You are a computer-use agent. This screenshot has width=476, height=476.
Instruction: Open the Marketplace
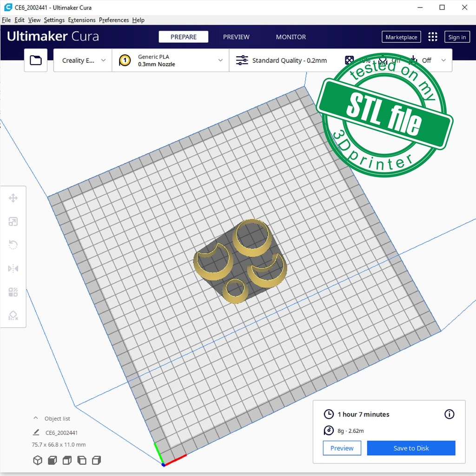click(x=401, y=37)
